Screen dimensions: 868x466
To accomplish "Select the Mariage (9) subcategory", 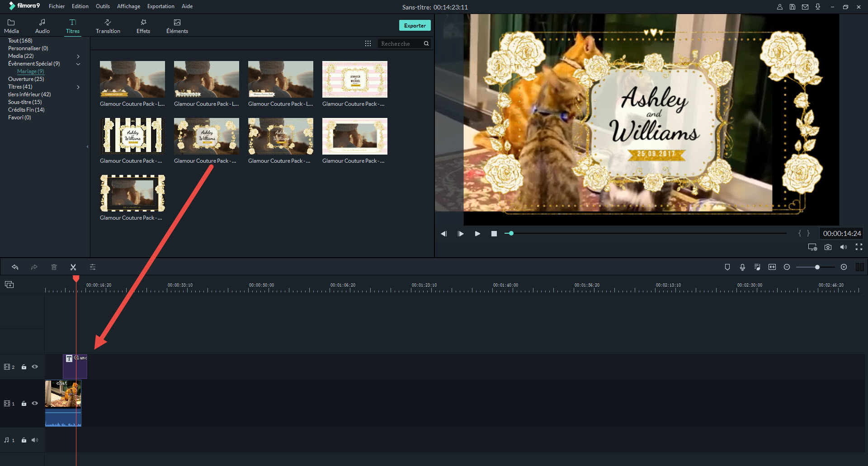I will (x=31, y=71).
